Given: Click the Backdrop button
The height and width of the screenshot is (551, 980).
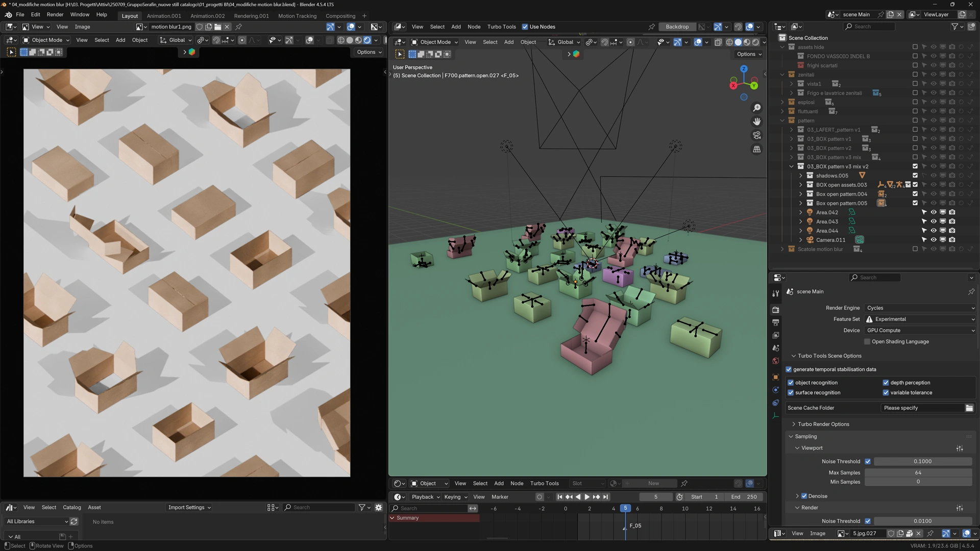Looking at the screenshot, I should [677, 27].
